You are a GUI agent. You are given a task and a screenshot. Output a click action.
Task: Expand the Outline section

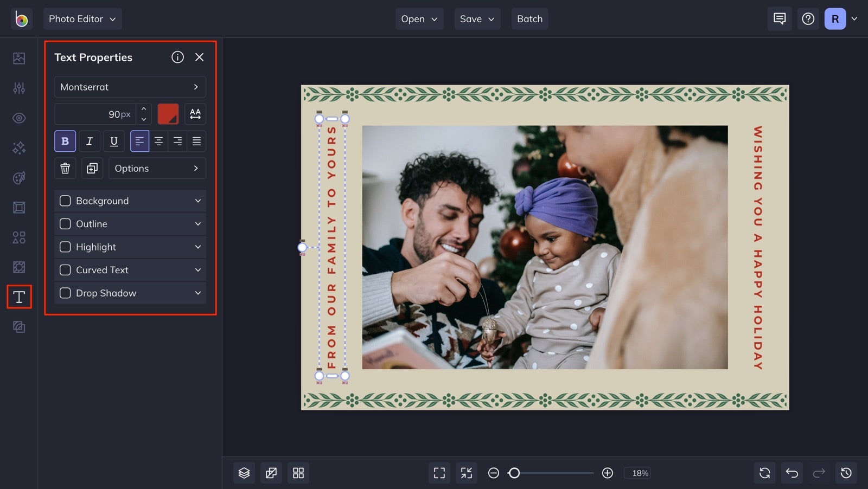(x=197, y=223)
